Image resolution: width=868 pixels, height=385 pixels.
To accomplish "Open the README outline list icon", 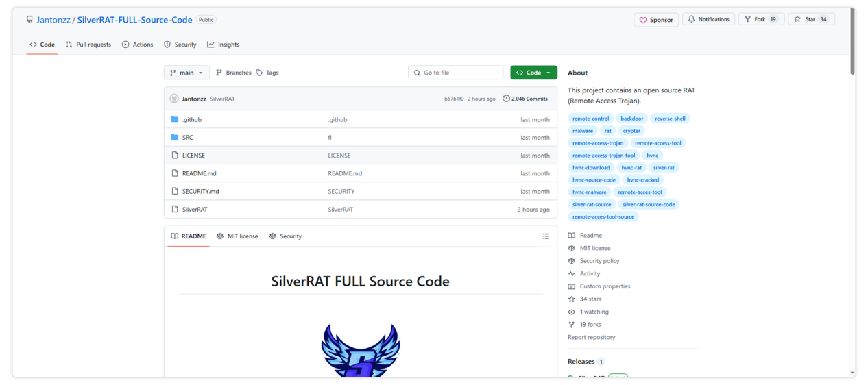I will pyautogui.click(x=546, y=236).
